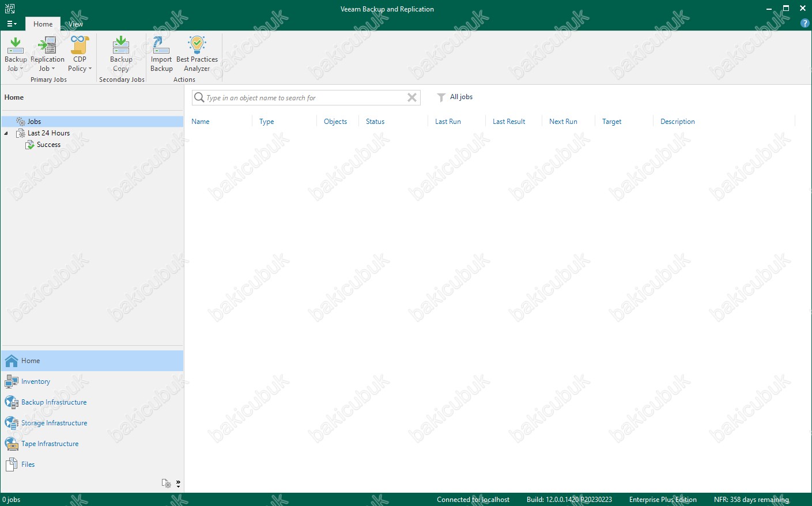The image size is (812, 506).
Task: Clear the search field with X
Action: (412, 97)
